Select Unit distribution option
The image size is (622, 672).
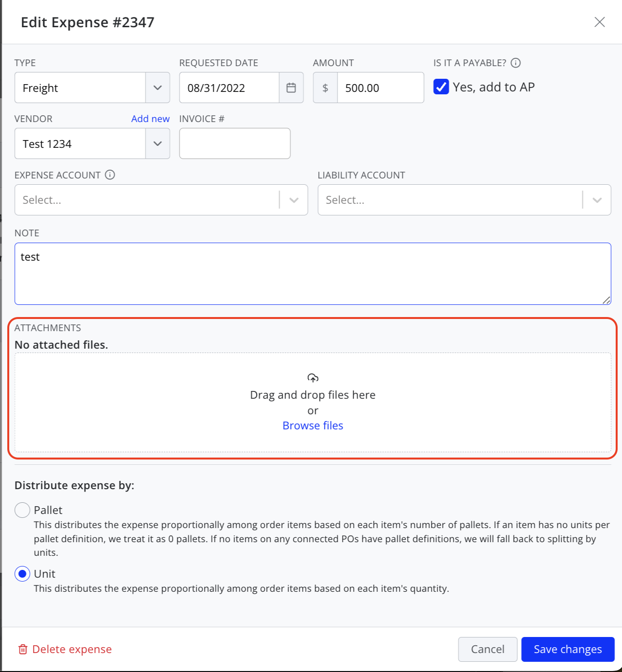pos(22,574)
